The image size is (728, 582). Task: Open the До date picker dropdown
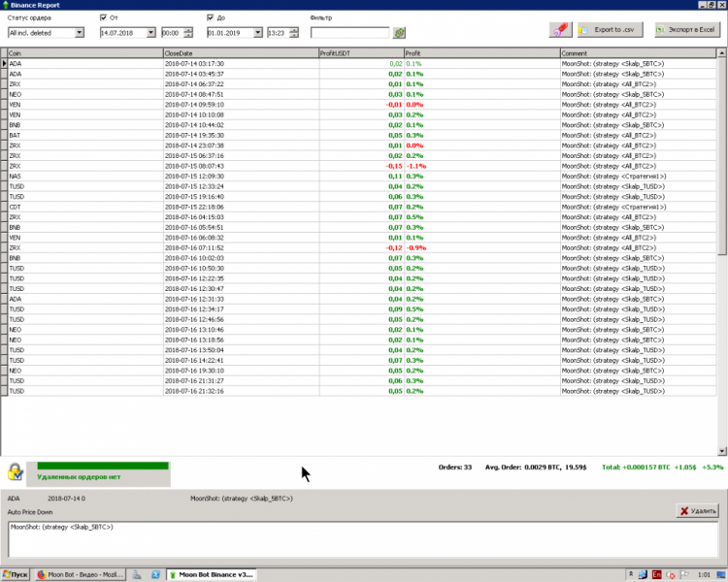coord(257,32)
